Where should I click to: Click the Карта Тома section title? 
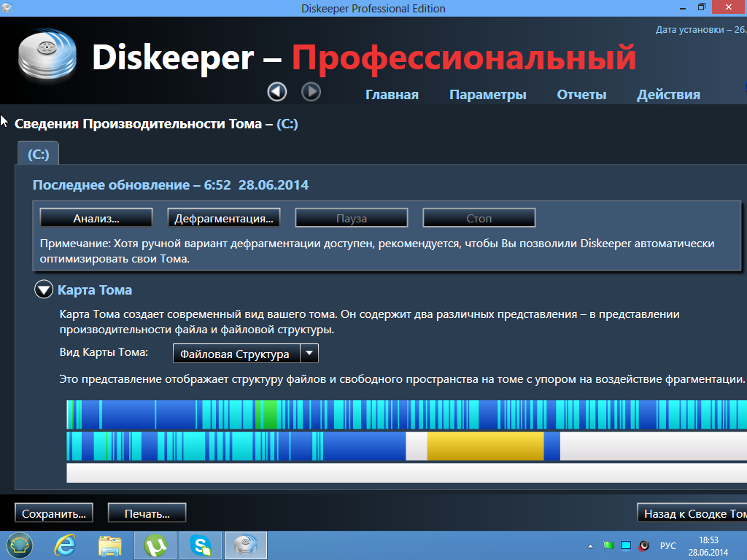coord(95,290)
